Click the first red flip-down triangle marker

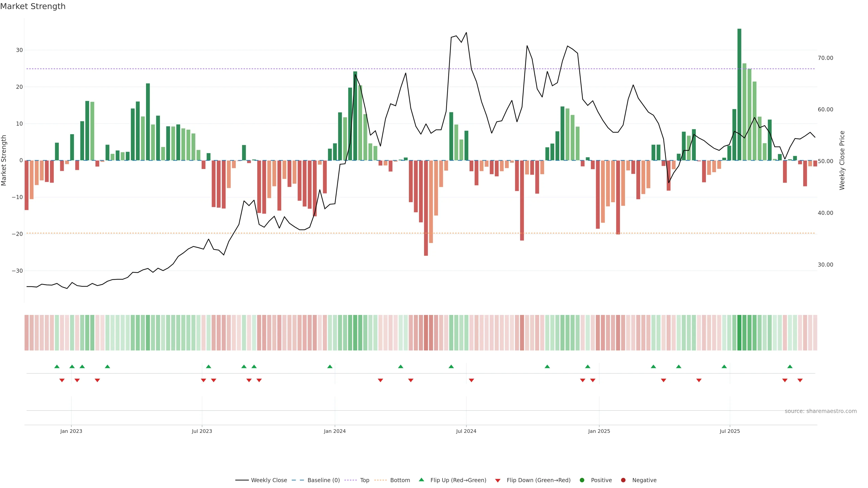pos(62,380)
